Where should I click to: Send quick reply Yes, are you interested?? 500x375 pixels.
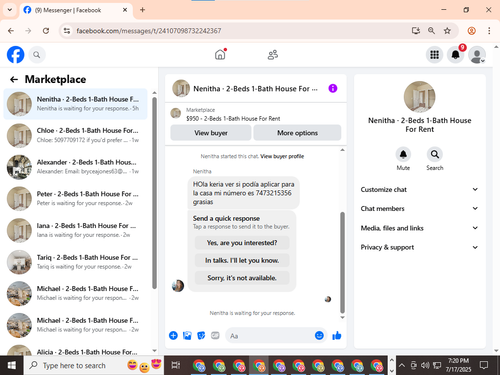coord(242,243)
